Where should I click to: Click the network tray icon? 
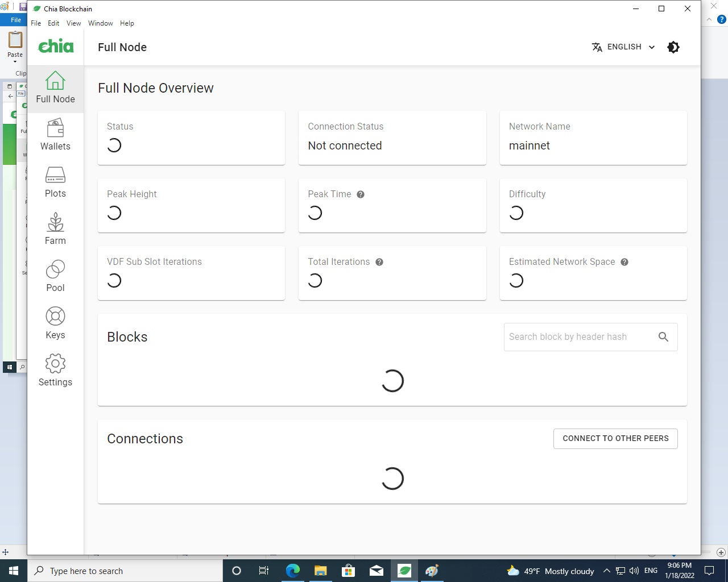621,571
